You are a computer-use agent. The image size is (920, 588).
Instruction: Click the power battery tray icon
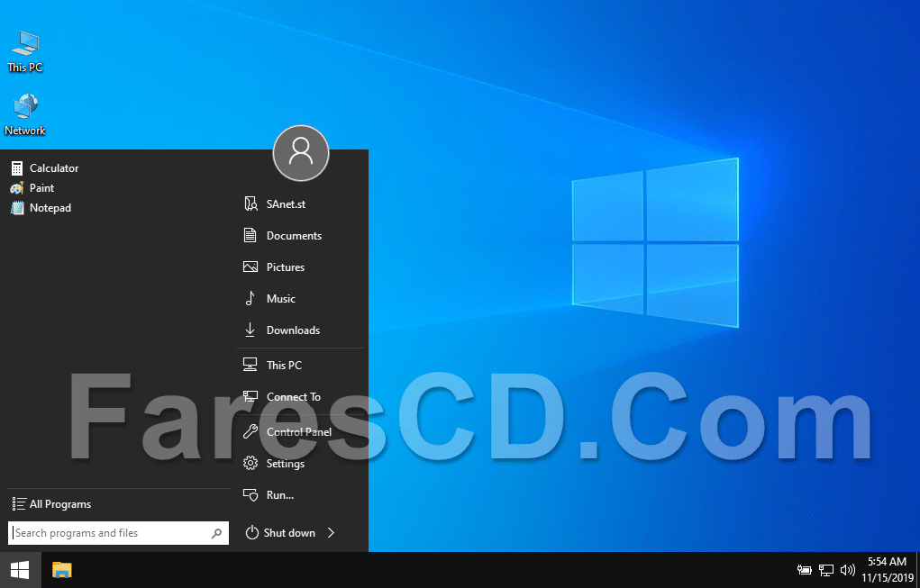tap(804, 570)
